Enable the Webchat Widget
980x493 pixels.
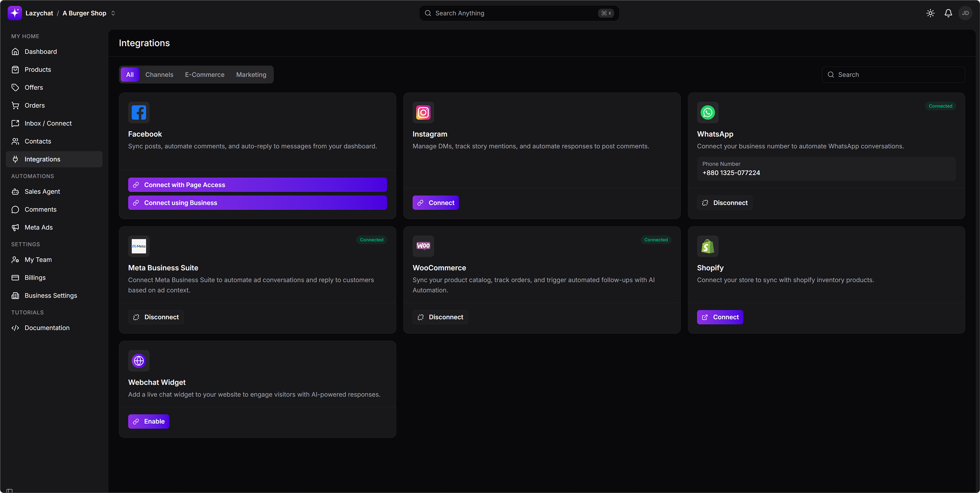149,421
